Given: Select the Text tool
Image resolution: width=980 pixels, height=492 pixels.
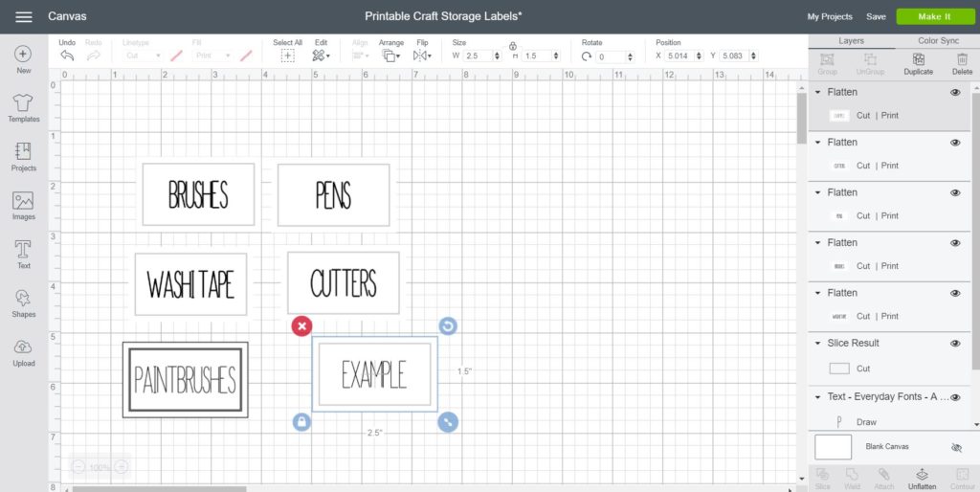Looking at the screenshot, I should 23,254.
